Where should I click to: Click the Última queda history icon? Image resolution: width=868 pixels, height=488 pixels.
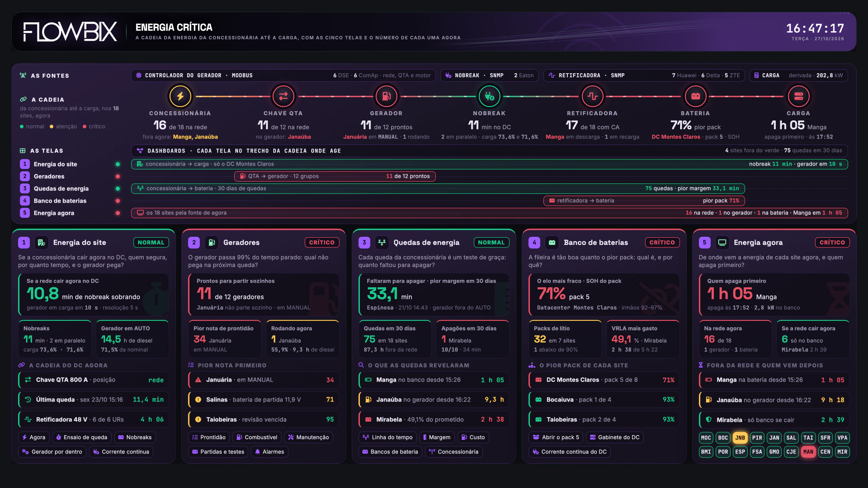tap(28, 400)
